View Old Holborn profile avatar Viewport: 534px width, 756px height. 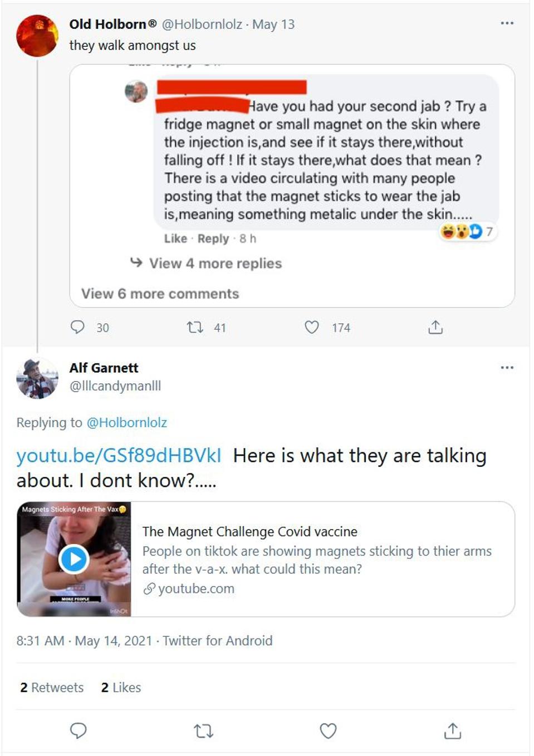(x=37, y=36)
